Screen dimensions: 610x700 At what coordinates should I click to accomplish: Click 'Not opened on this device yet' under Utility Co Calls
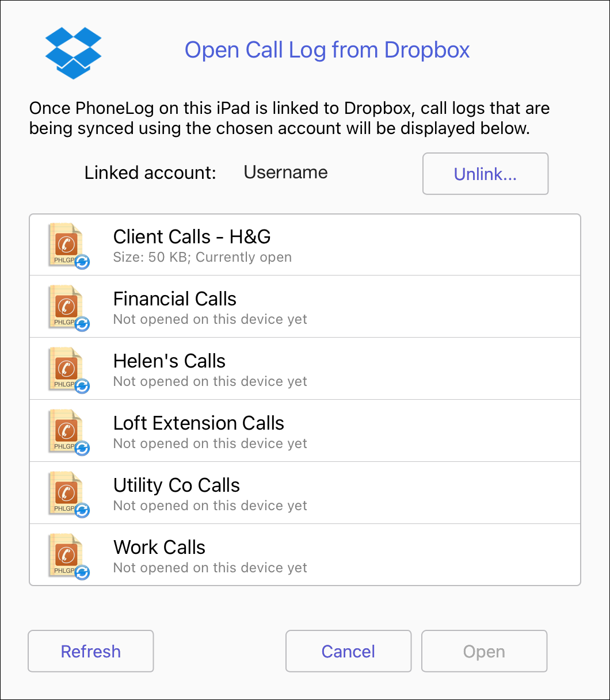click(210, 506)
